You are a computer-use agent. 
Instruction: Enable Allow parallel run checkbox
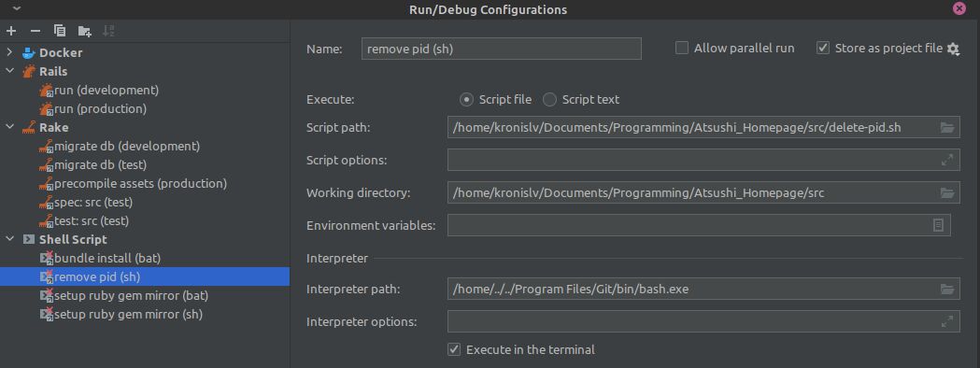(682, 49)
